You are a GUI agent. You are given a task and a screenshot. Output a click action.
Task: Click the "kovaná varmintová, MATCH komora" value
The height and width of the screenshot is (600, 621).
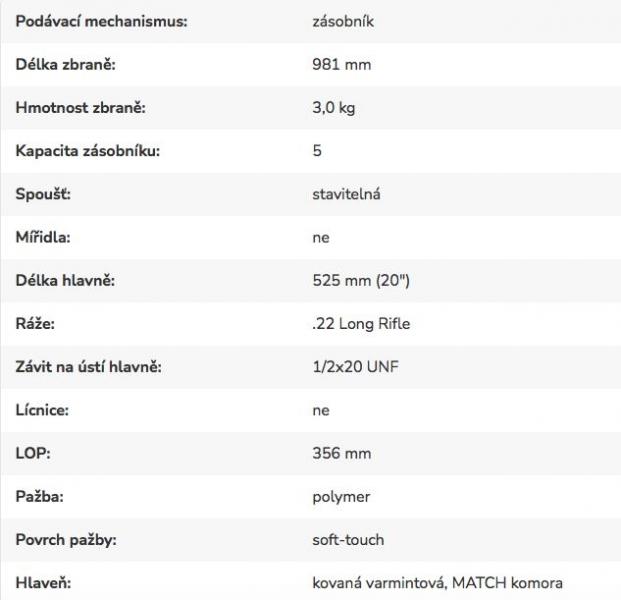click(x=438, y=583)
